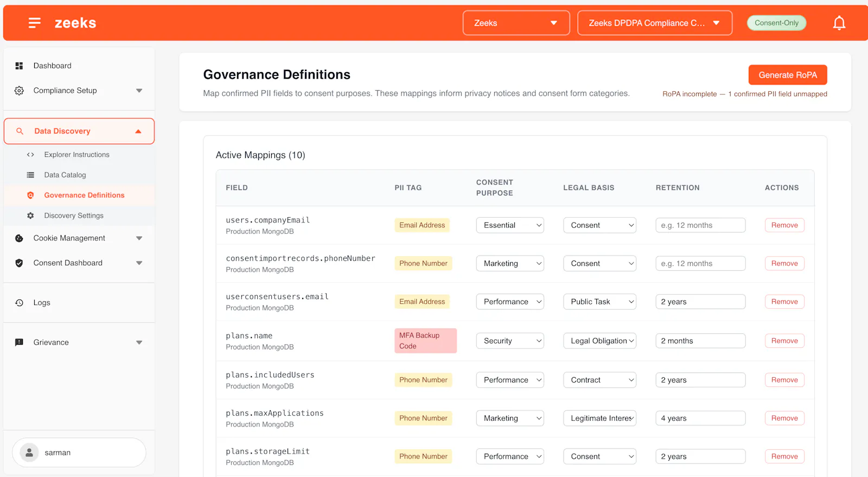Click the Logs history icon
This screenshot has height=477, width=868.
pyautogui.click(x=19, y=303)
